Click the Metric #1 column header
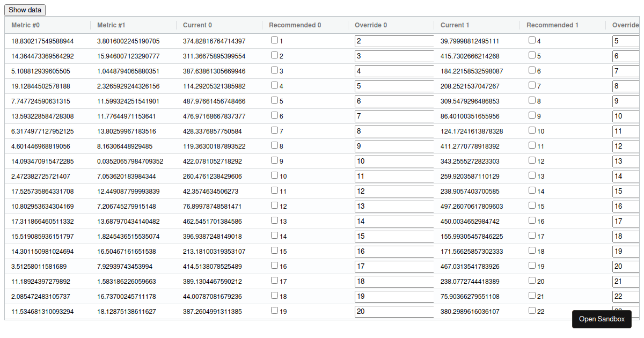 (111, 25)
